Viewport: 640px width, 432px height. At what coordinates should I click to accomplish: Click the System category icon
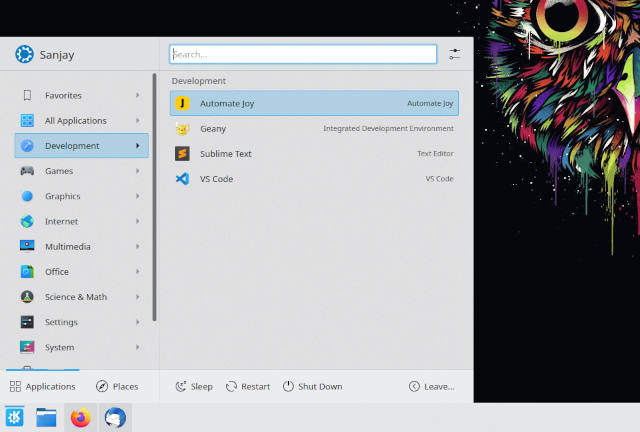27,347
